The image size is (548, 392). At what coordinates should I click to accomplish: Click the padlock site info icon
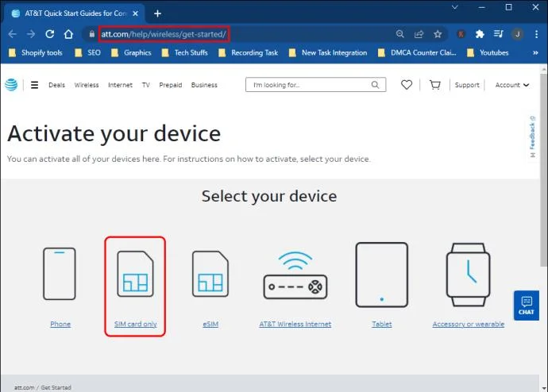(91, 34)
